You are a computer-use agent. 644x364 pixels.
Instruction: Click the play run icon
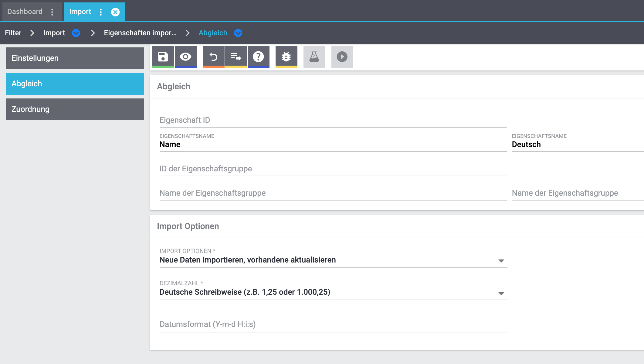[342, 57]
